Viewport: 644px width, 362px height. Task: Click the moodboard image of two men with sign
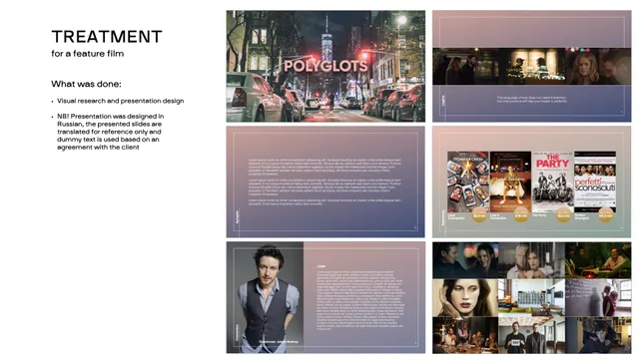click(x=531, y=335)
